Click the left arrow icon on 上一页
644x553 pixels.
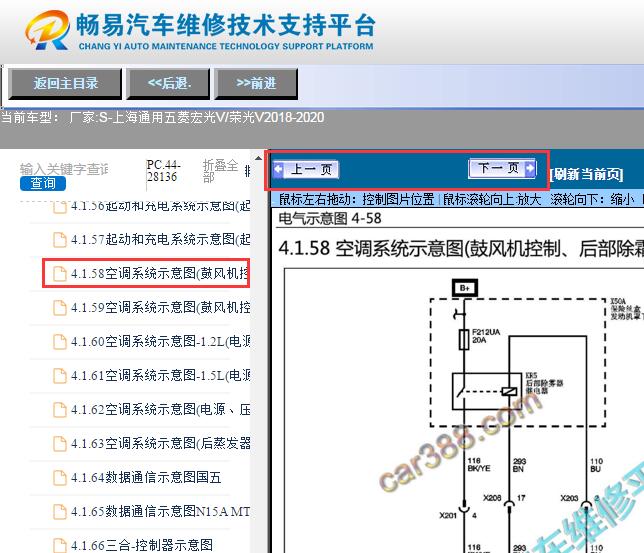278,169
